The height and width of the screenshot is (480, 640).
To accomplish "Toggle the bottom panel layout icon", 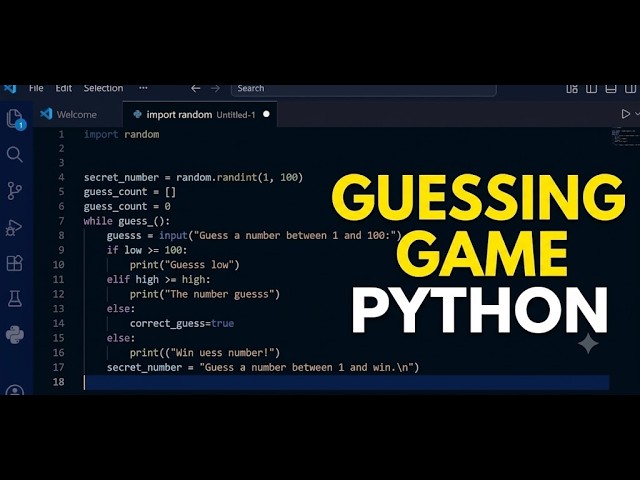I will click(x=611, y=89).
